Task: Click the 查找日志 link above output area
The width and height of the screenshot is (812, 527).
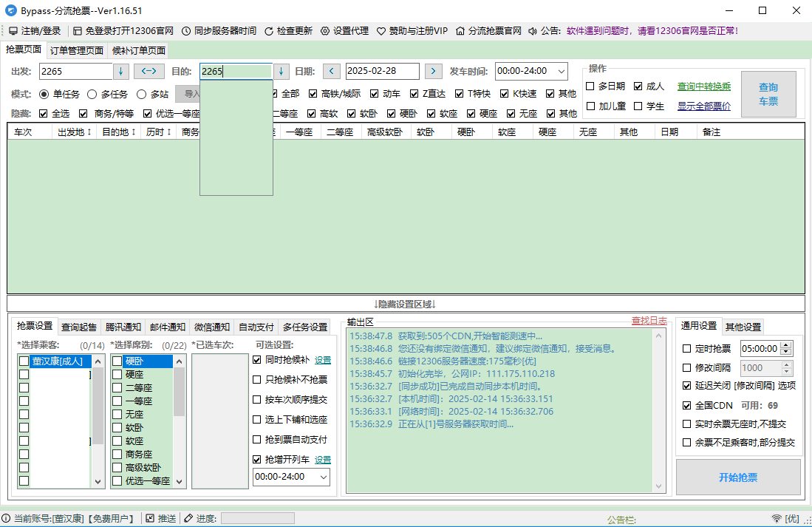Action: [649, 319]
